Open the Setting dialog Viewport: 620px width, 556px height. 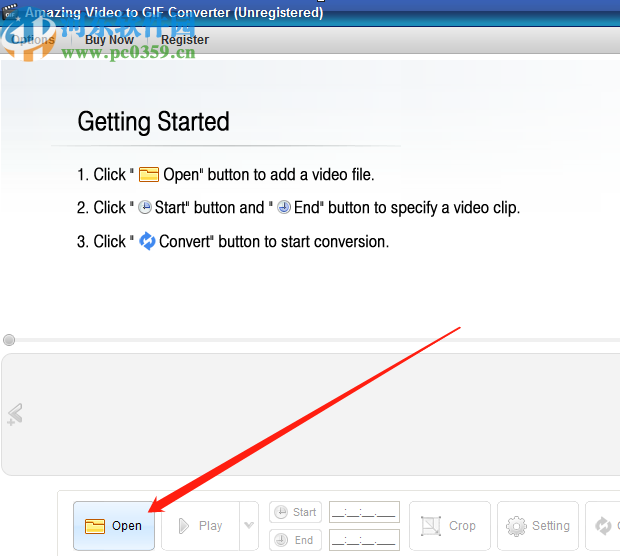click(x=538, y=526)
